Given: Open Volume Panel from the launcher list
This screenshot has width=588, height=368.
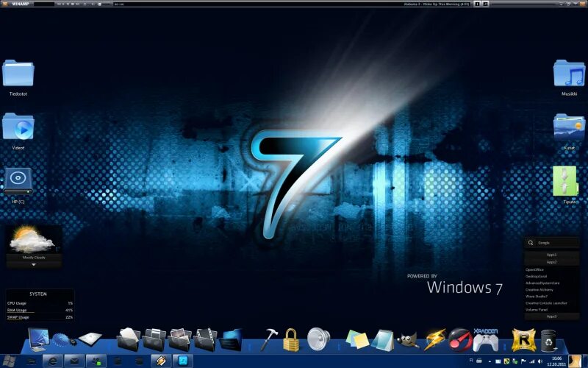Looking at the screenshot, I should [x=537, y=310].
